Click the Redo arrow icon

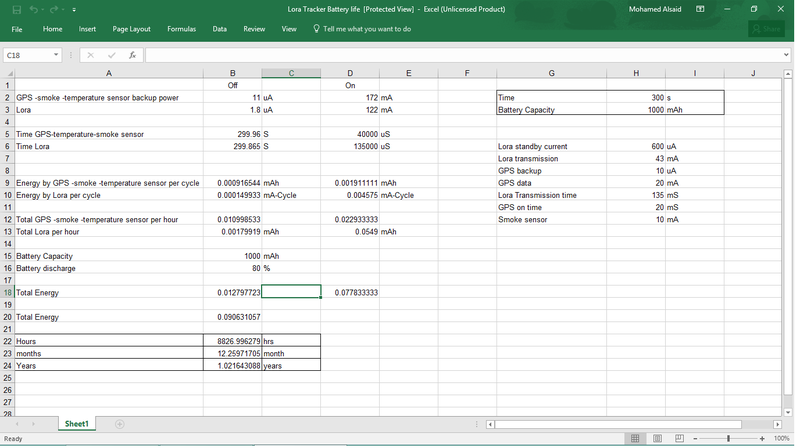point(56,9)
